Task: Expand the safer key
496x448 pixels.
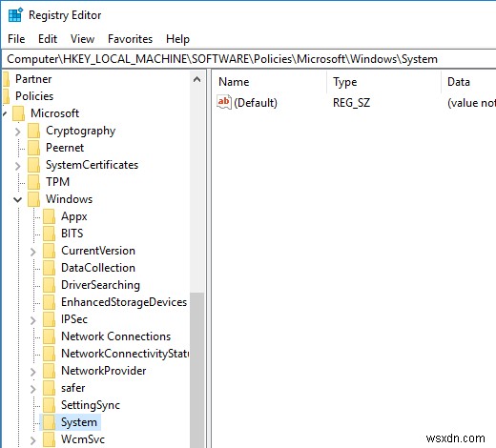Action: (x=33, y=389)
